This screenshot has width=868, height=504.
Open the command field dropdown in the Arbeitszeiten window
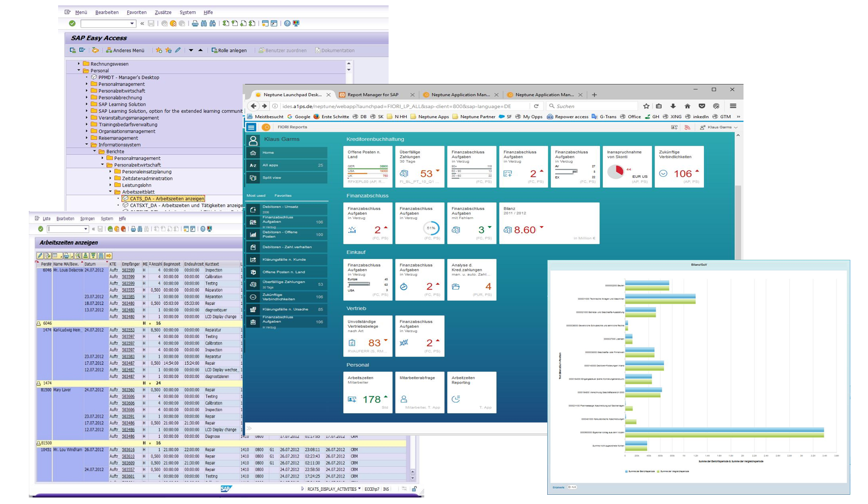pos(86,229)
